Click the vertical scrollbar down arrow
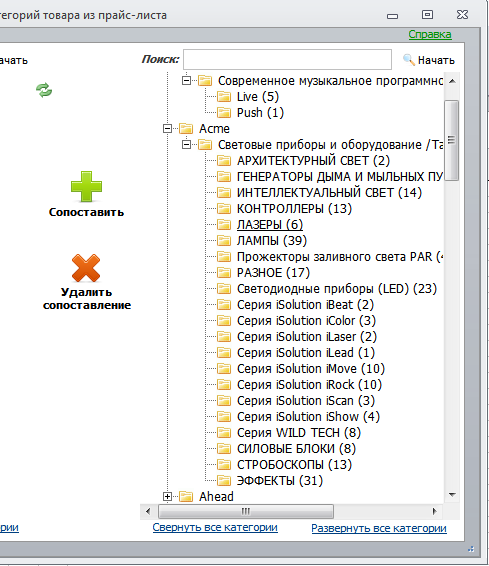 click(x=452, y=495)
